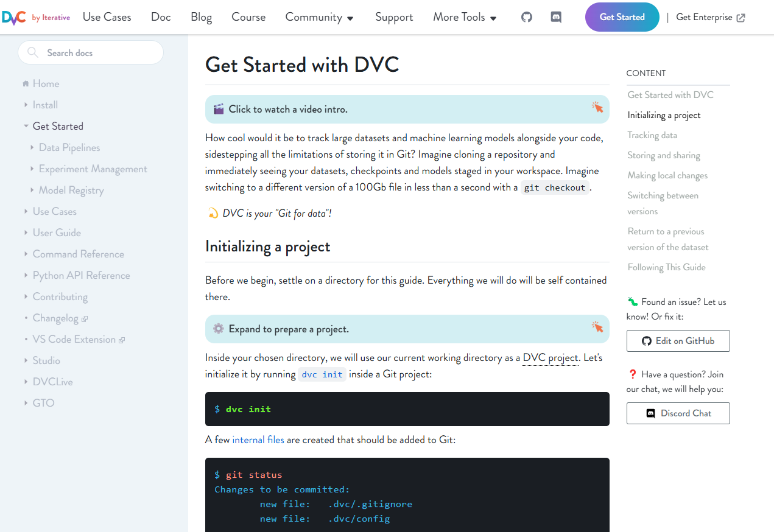Expand the Click to watch a video intro banner
Screen dimensions: 774x532
[407, 110]
